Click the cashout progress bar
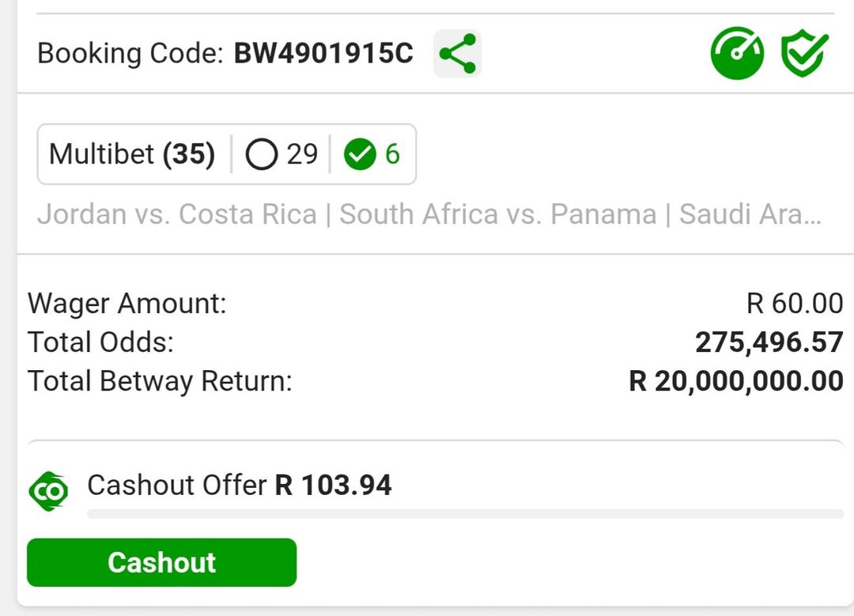The width and height of the screenshot is (854, 616). [467, 514]
